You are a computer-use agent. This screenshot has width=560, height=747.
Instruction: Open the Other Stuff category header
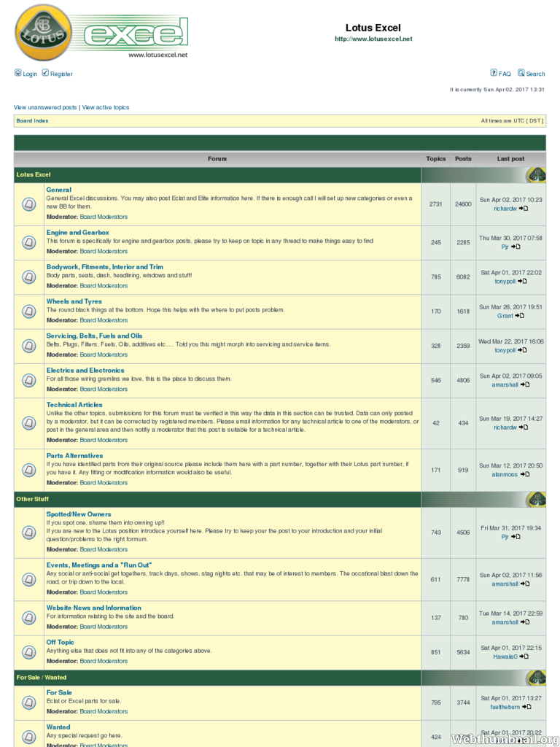32,499
